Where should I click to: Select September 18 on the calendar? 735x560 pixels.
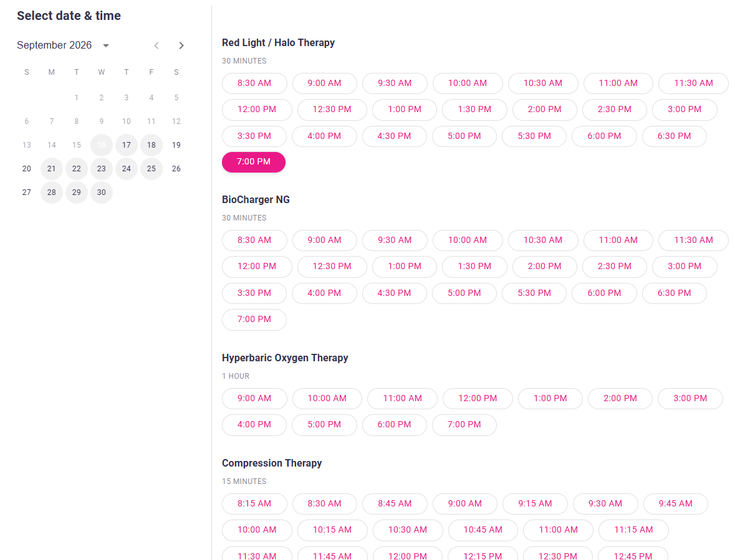point(151,145)
